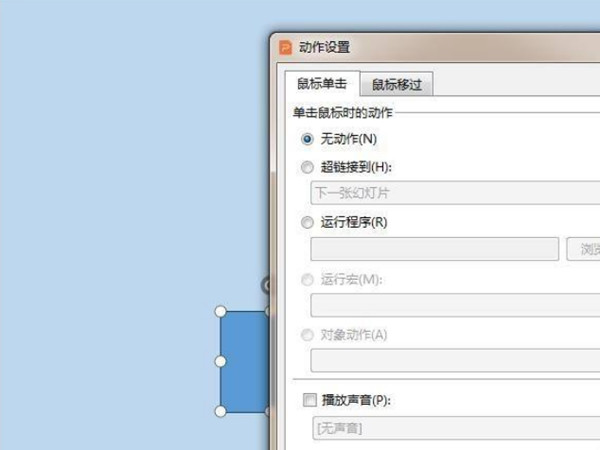Select the blue rectangle shape on the slide
The image size is (600, 450).
pyautogui.click(x=245, y=361)
